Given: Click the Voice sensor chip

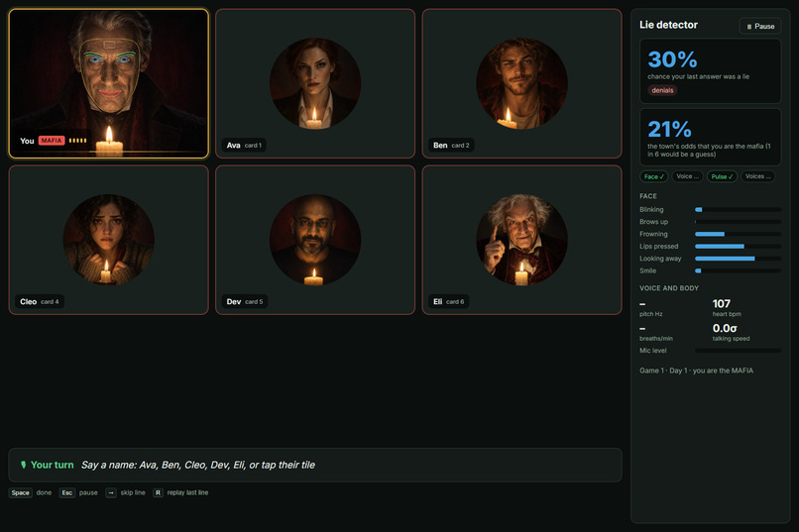Looking at the screenshot, I should point(687,176).
